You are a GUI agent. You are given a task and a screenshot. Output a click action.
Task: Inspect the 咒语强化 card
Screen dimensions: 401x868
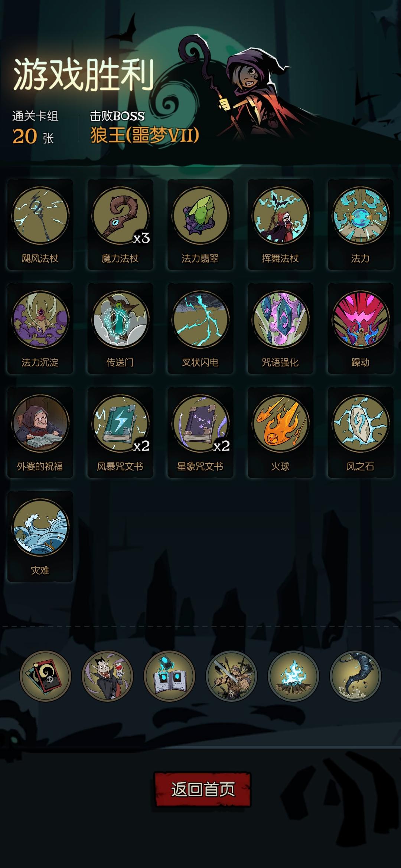[x=280, y=328]
